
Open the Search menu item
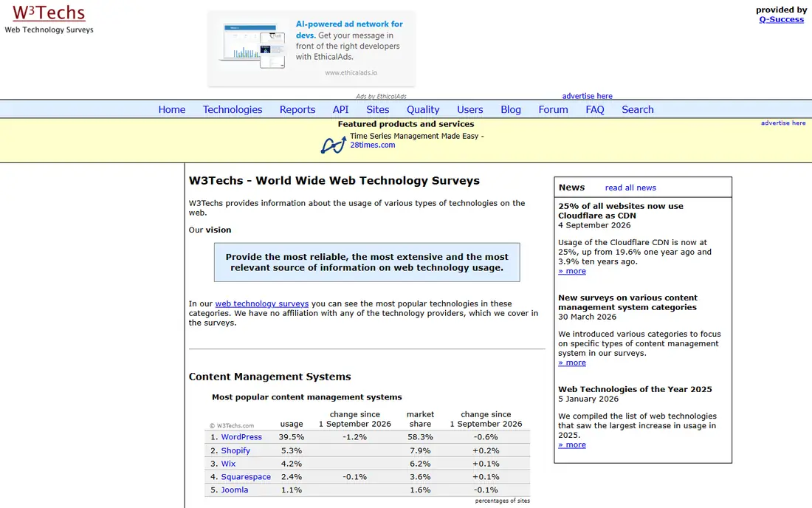point(638,110)
